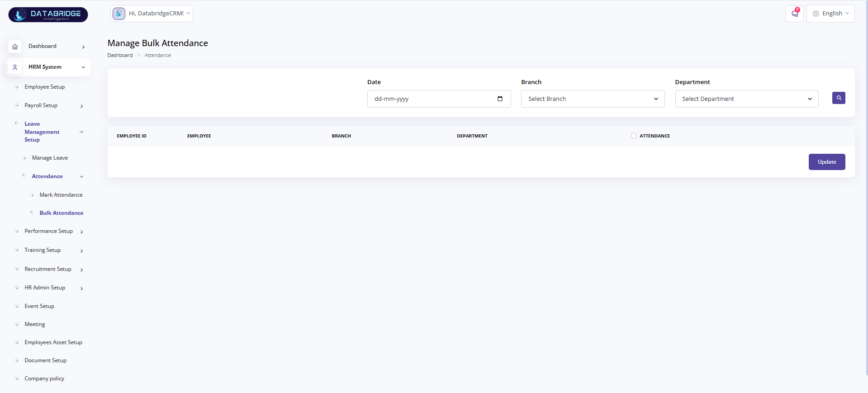Open Employee Setup in sidebar
The height and width of the screenshot is (393, 868).
44,87
